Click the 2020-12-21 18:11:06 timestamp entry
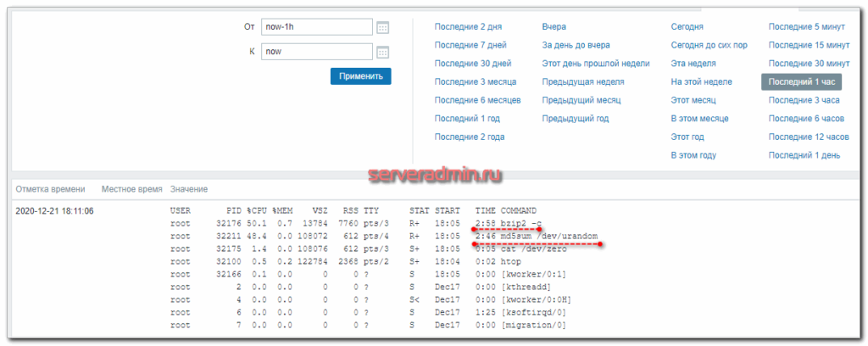 coord(54,211)
